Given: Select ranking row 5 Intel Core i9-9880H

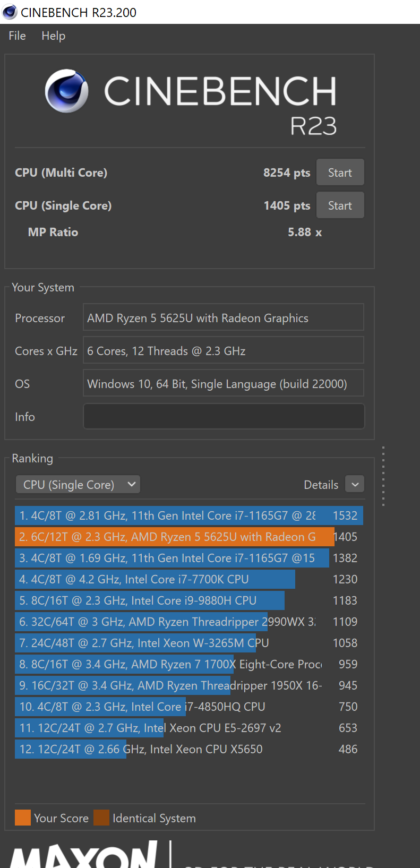Looking at the screenshot, I should pyautogui.click(x=189, y=600).
